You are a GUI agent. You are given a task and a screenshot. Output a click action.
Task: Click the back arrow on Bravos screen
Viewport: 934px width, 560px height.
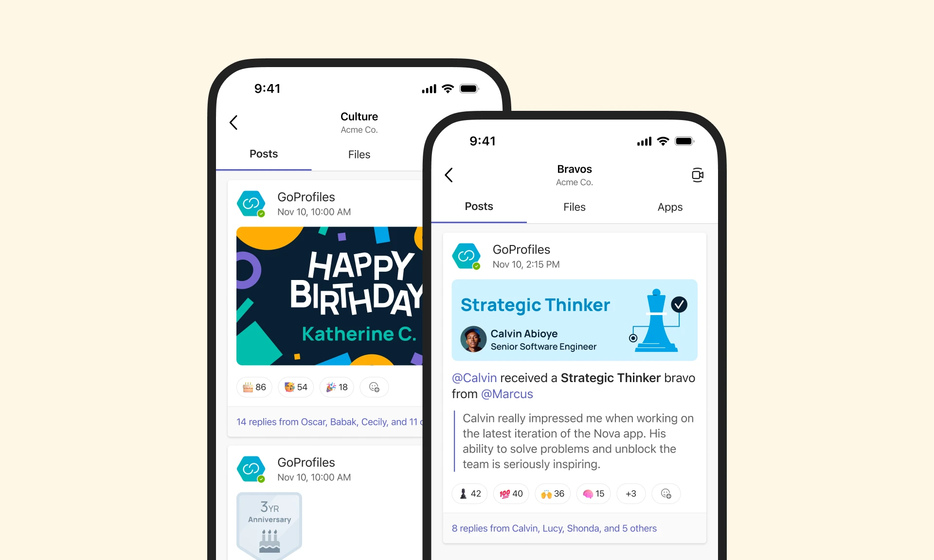click(x=450, y=175)
